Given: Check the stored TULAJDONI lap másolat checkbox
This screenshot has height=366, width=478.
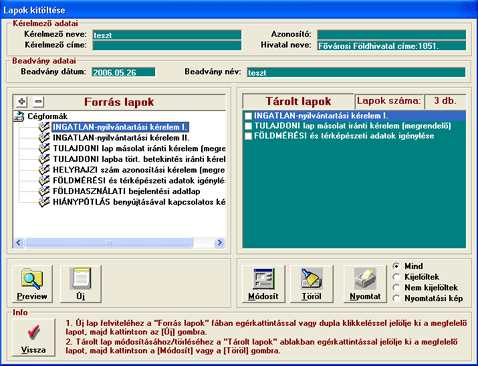Looking at the screenshot, I should (x=248, y=126).
